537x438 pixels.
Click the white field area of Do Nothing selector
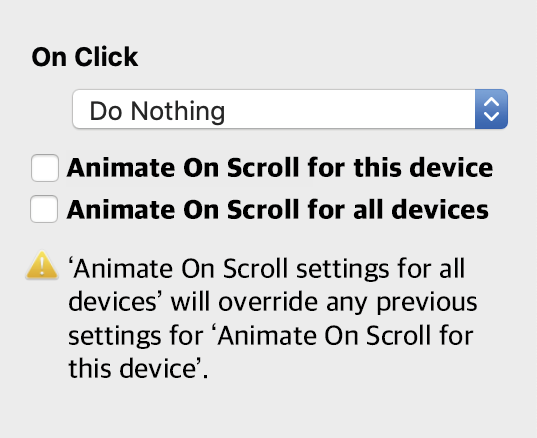[x=274, y=109]
